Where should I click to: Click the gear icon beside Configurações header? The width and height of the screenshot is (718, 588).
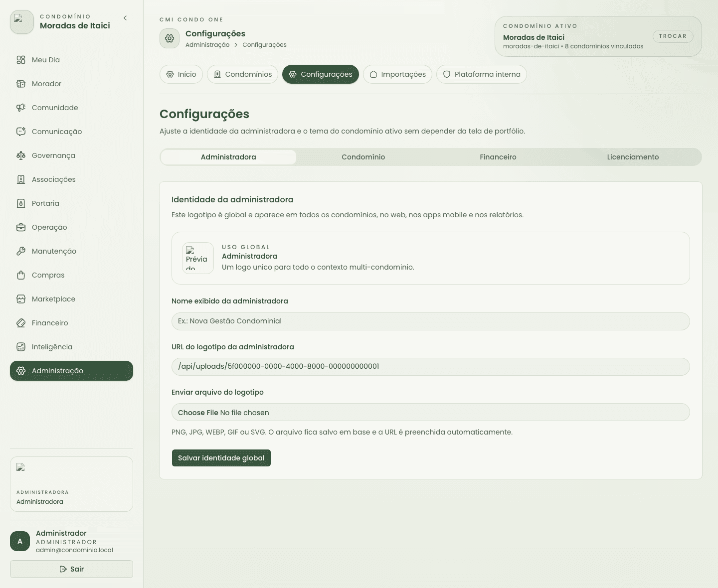tap(170, 38)
